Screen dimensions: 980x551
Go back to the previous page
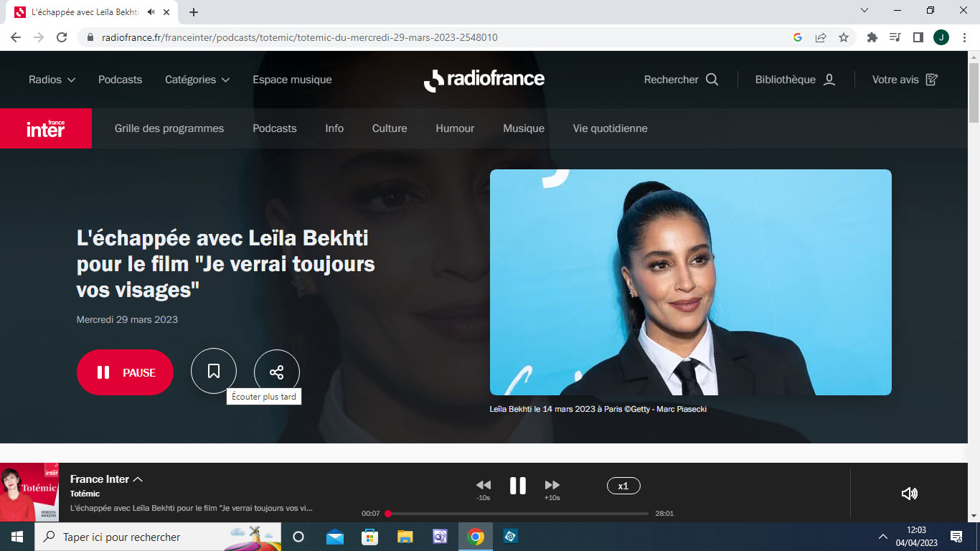[x=16, y=37]
